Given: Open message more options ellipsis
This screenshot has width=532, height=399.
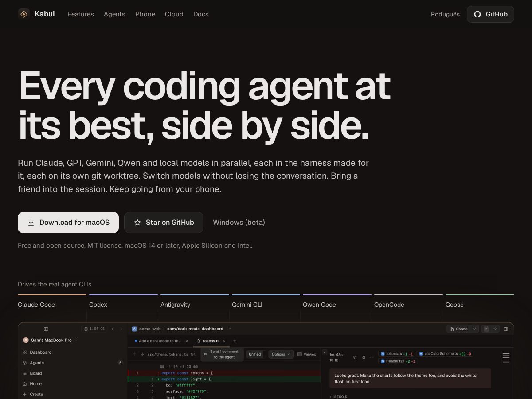Looking at the screenshot, I should (372, 357).
